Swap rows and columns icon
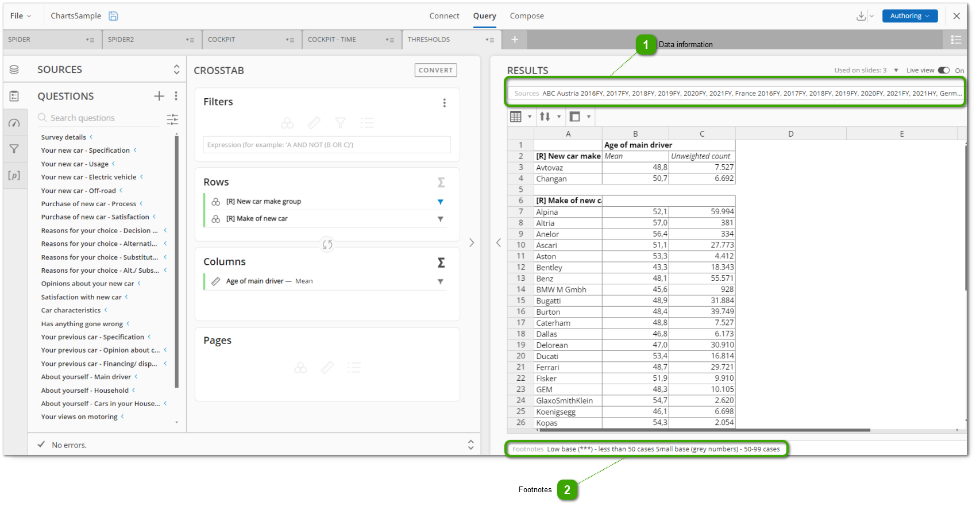The width and height of the screenshot is (980, 506). click(x=327, y=244)
